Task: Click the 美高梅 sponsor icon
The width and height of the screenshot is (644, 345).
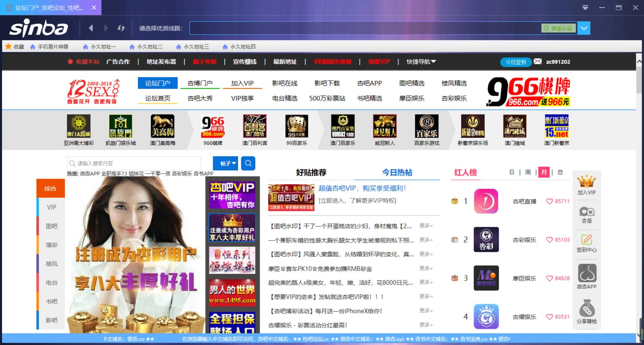Action: [163, 126]
